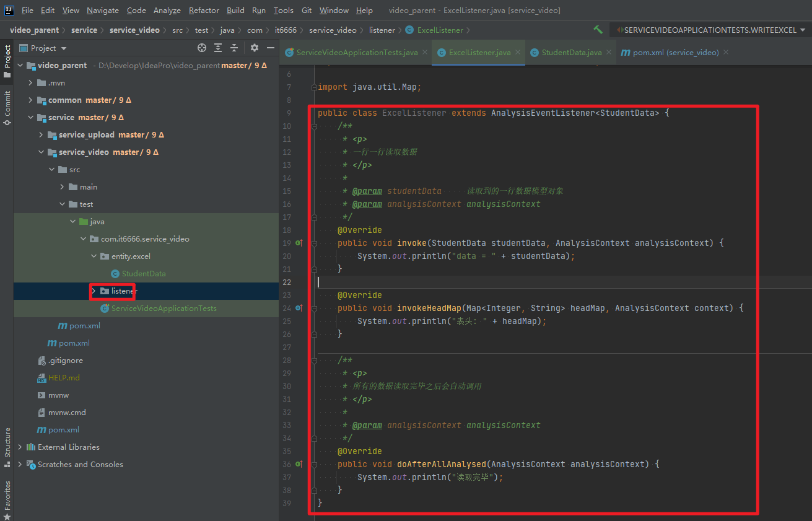Screen dimensions: 812x521
Task: Open the Commit tool window sidebar button
Action: click(x=7, y=108)
